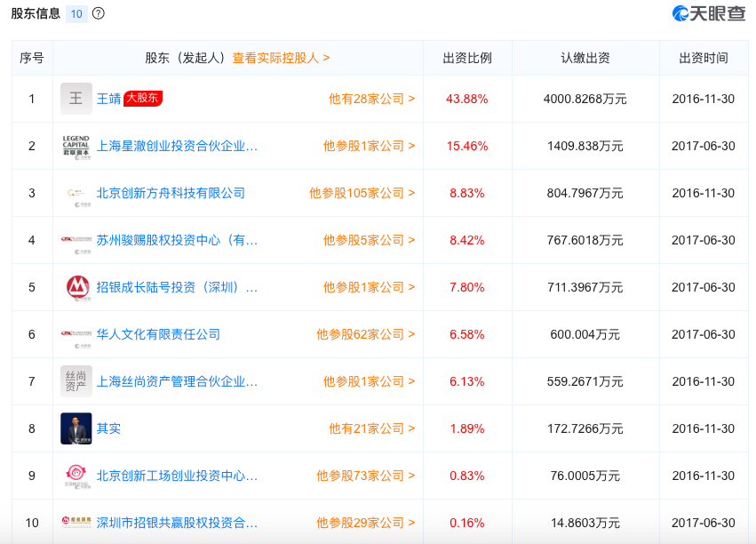Click the 深圳市招银共赢 logo

76,523
